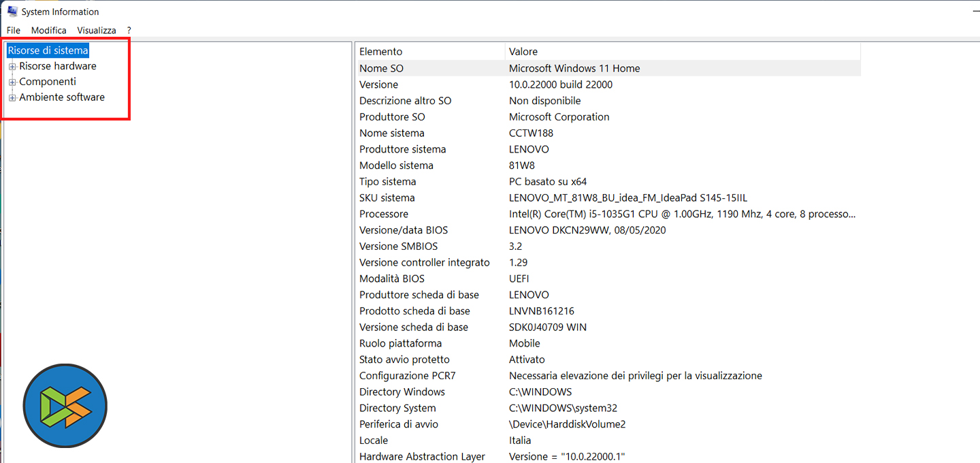Click the Microsoft Corporation value
The width and height of the screenshot is (980, 463).
559,117
